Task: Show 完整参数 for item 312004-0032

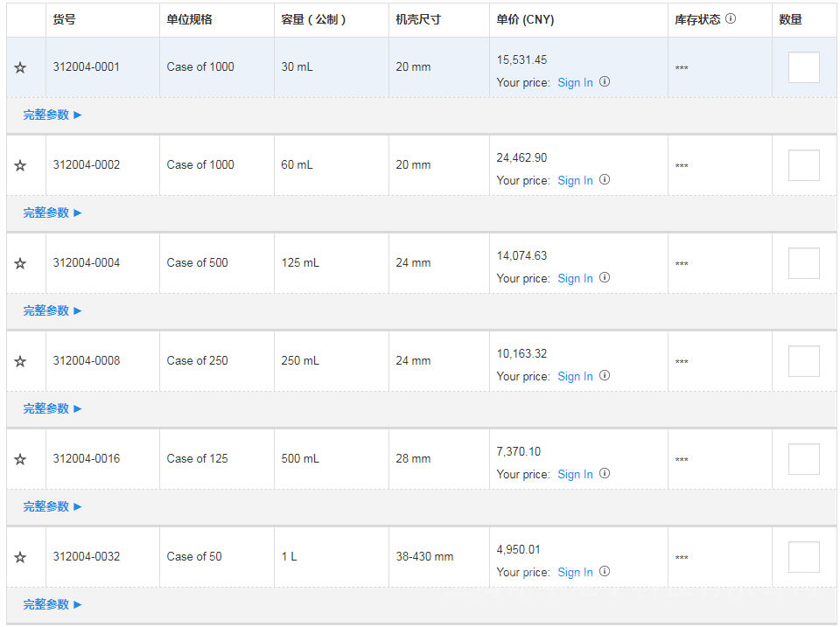Action: tap(52, 604)
